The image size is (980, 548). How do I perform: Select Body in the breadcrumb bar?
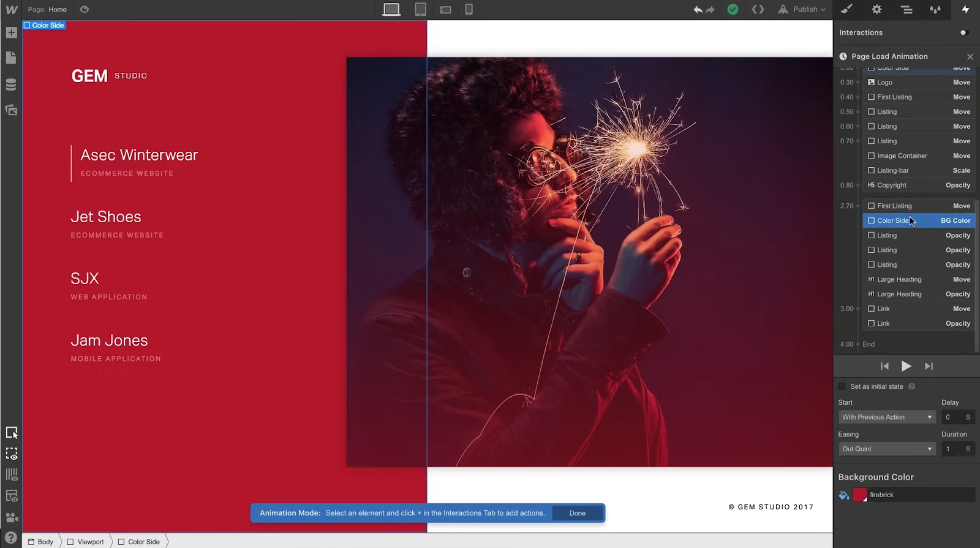click(41, 542)
